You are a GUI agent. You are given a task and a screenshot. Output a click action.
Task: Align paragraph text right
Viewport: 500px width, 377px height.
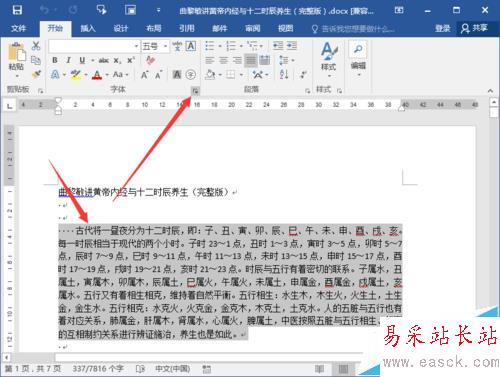coord(237,60)
